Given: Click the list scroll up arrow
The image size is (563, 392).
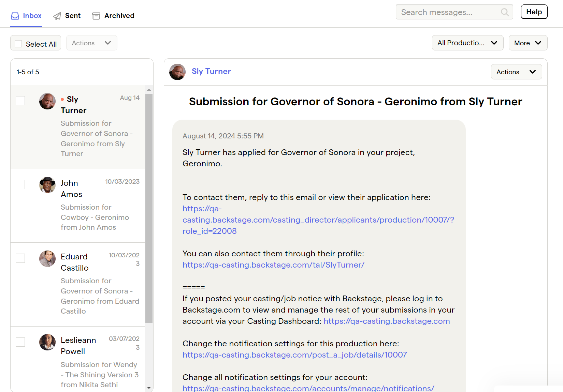Looking at the screenshot, I should point(149,90).
